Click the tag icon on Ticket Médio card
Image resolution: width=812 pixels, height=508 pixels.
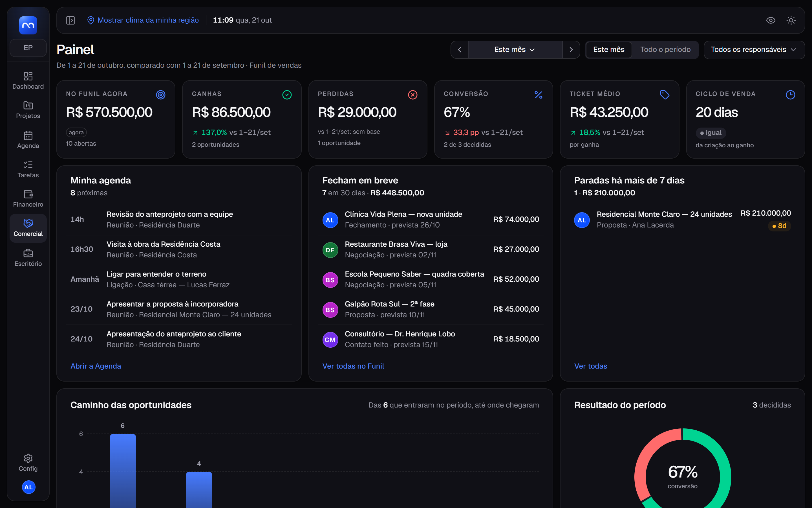point(665,95)
